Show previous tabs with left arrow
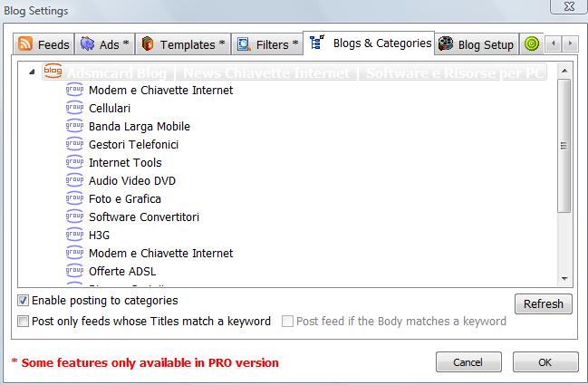Screen dimensions: 588x385 (x=554, y=43)
